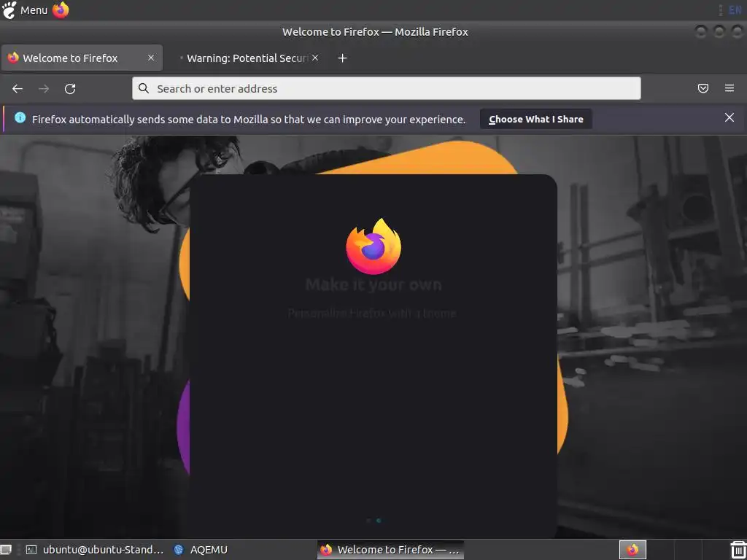
Task: Select Welcome to Firefox taskbar entry
Action: [391, 550]
